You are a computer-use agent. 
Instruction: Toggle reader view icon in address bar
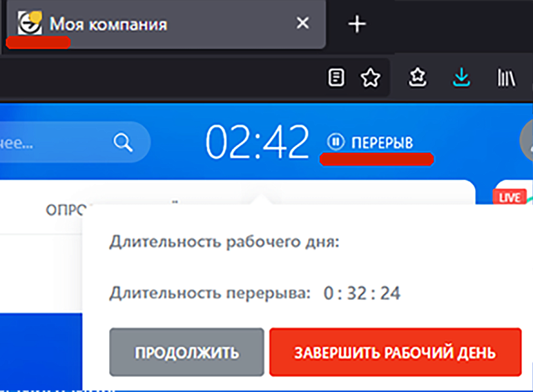point(336,77)
